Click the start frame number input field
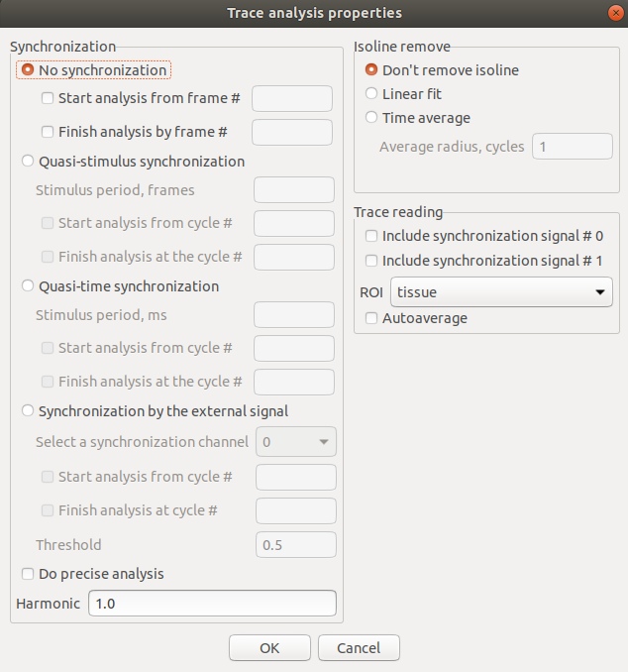This screenshot has height=672, width=628. (292, 98)
